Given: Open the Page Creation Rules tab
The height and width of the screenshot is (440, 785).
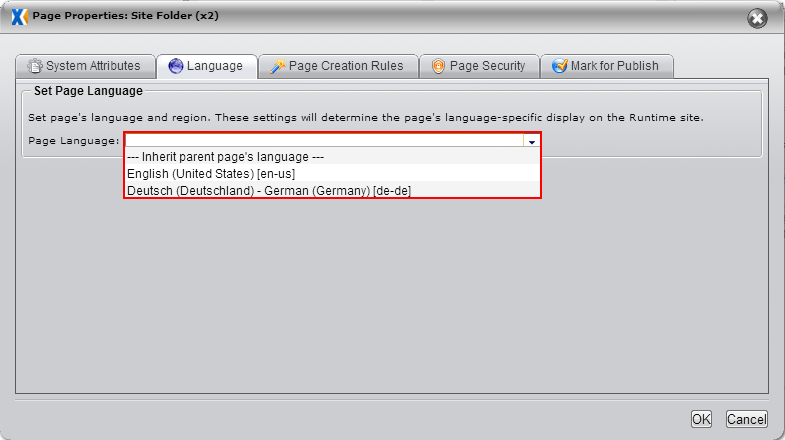Looking at the screenshot, I should point(338,66).
